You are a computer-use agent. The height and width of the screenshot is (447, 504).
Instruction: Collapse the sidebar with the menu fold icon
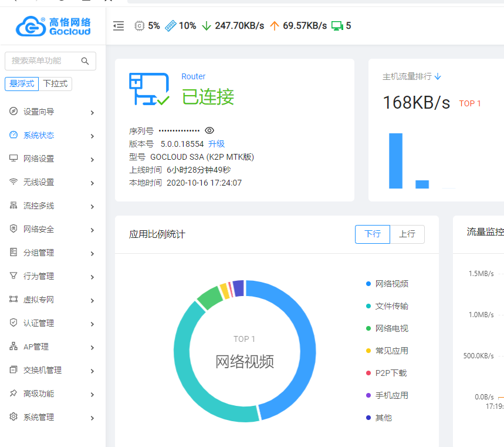[119, 26]
